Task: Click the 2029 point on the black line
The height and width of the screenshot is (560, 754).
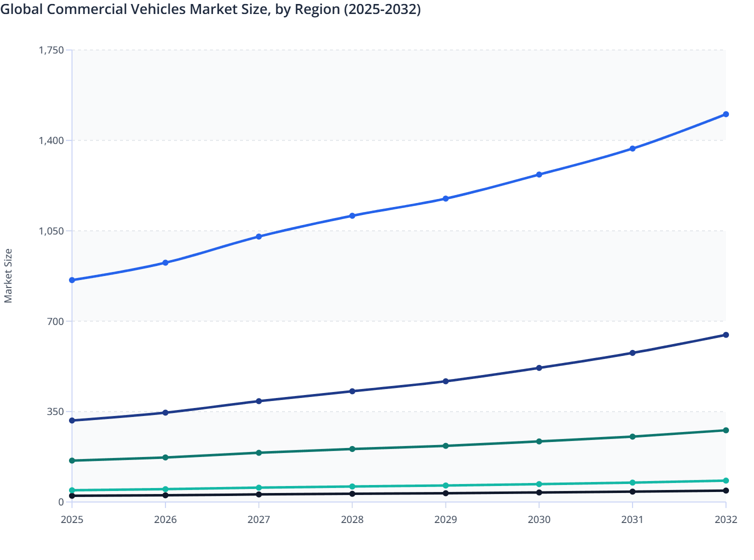Action: pyautogui.click(x=445, y=494)
